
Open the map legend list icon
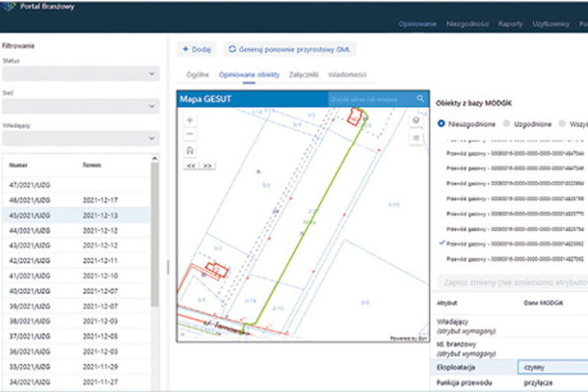pyautogui.click(x=416, y=138)
